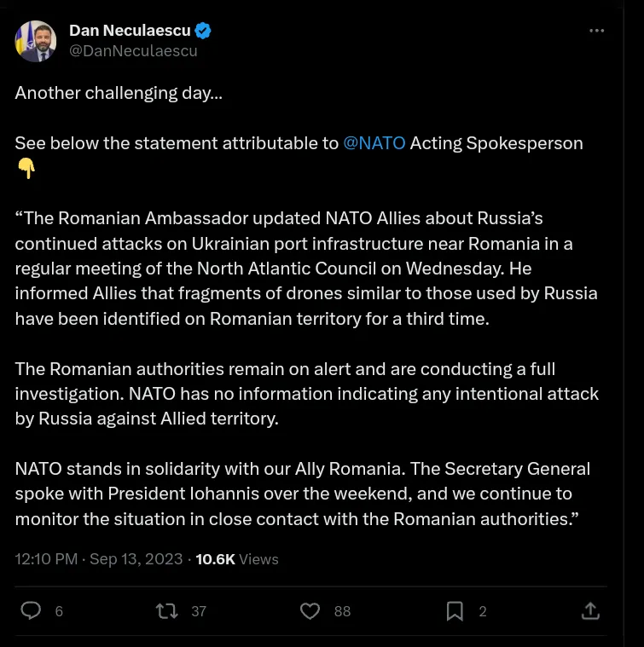Image resolution: width=644 pixels, height=647 pixels.
Task: Like the post with the heart icon
Action: [x=310, y=610]
